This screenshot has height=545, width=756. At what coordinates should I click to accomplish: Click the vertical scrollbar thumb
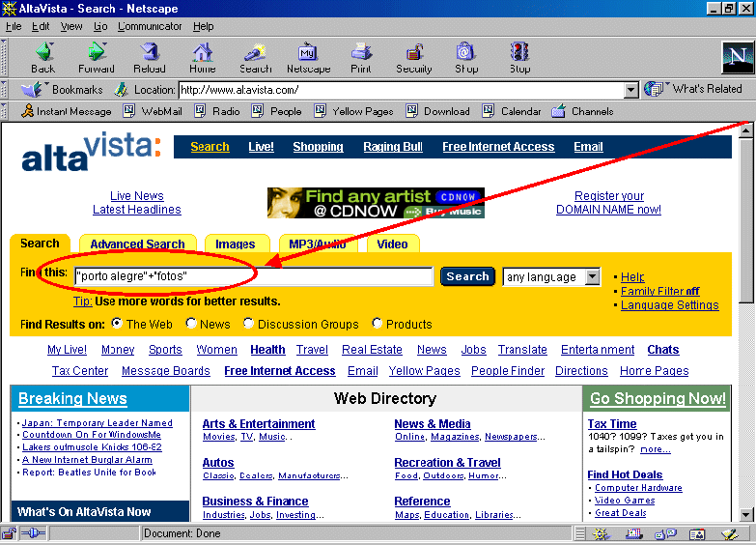coord(745,219)
